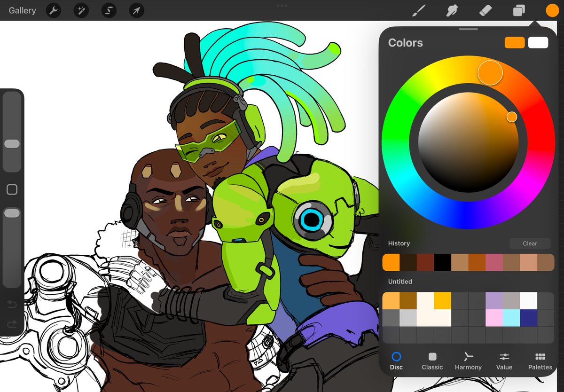
Task: Open the Adjustments magic wand menu
Action: click(81, 10)
